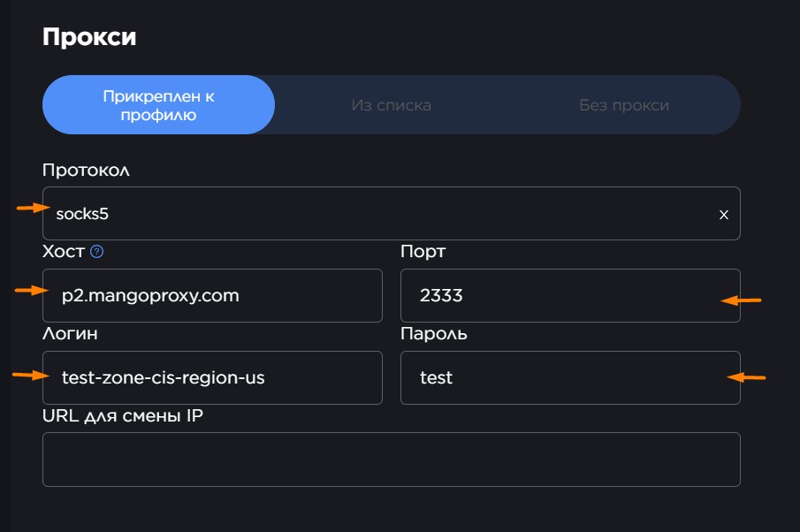Focus the Пароль field containing test
Image resolution: width=800 pixels, height=532 pixels.
tap(570, 378)
